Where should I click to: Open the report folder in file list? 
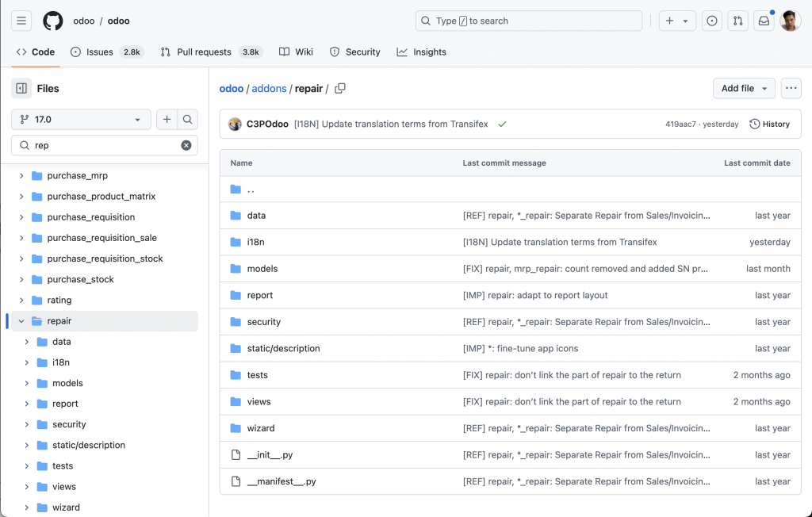point(260,295)
